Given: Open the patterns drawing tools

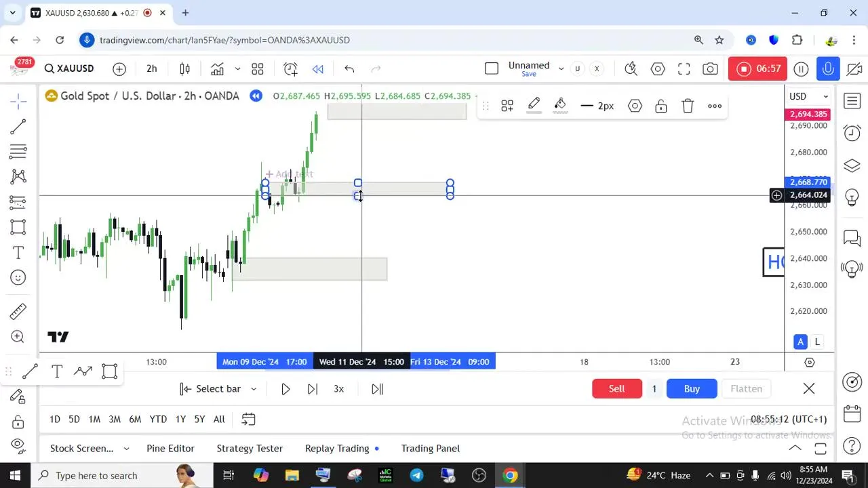Looking at the screenshot, I should click(18, 177).
